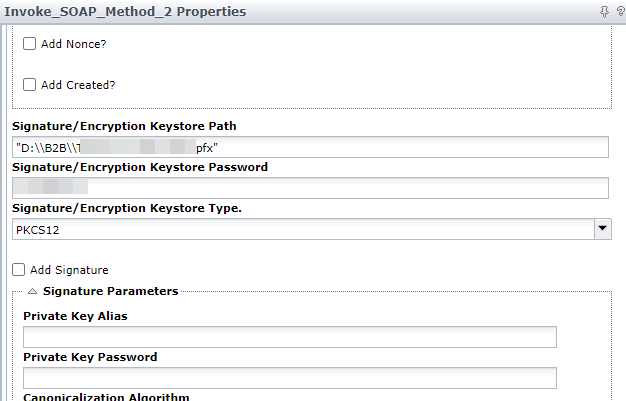626x401 pixels.
Task: Open help via question mark icon
Action: pos(621,12)
